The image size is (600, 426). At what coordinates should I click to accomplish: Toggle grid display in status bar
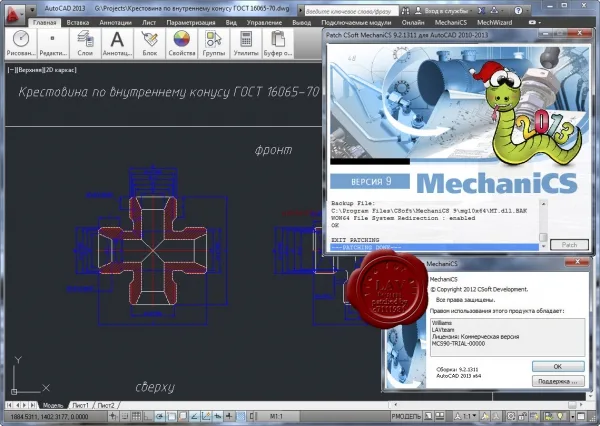tap(136, 416)
